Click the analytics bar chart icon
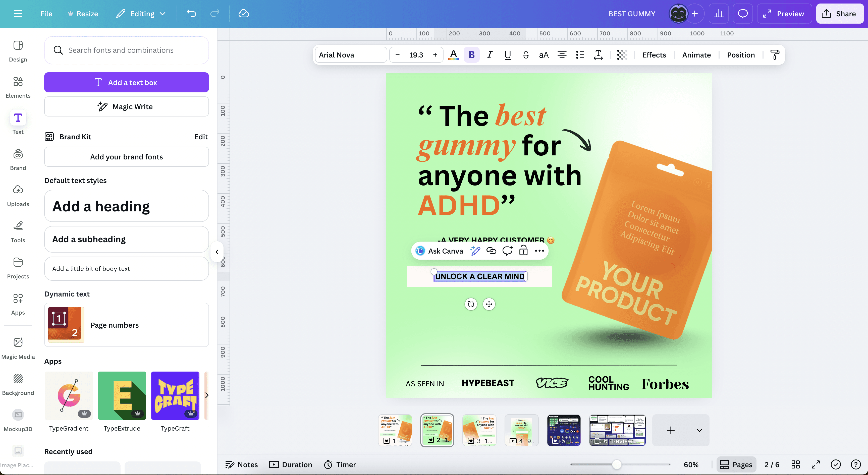 (718, 14)
